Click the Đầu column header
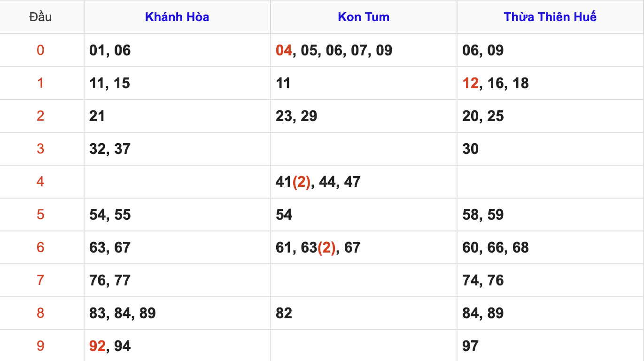 (40, 17)
